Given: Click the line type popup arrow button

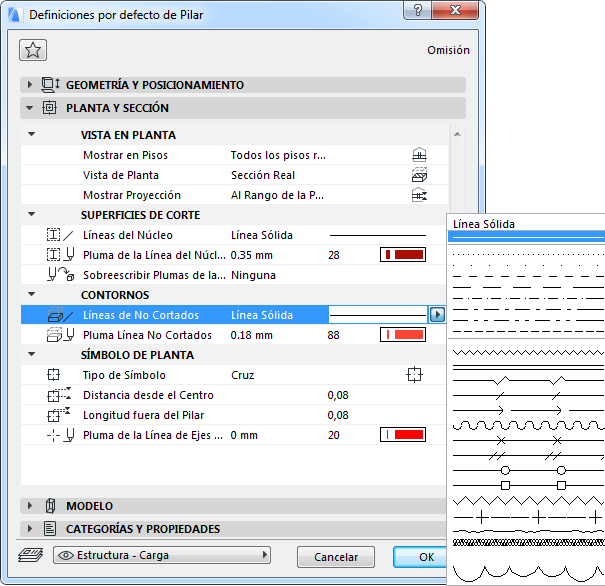Looking at the screenshot, I should 437,315.
